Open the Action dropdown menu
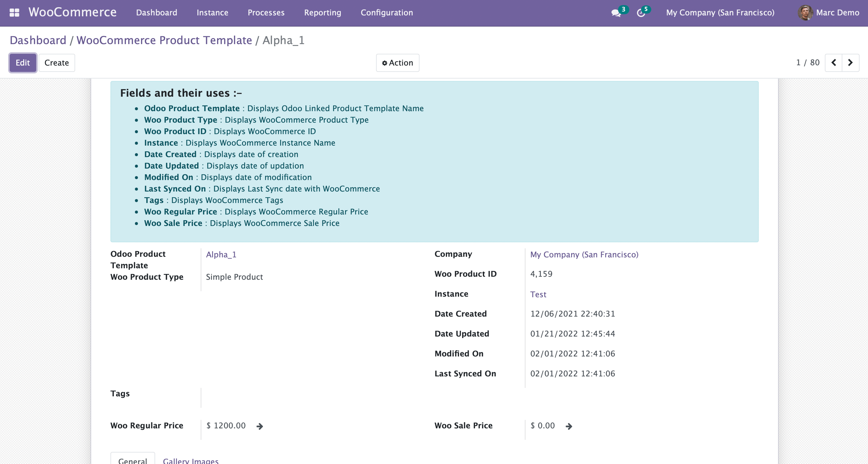This screenshot has height=464, width=868. [x=397, y=63]
